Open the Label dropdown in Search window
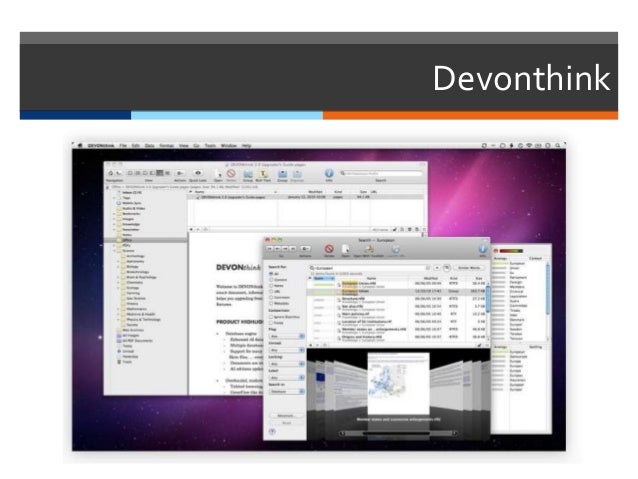638x479 pixels. 286,378
